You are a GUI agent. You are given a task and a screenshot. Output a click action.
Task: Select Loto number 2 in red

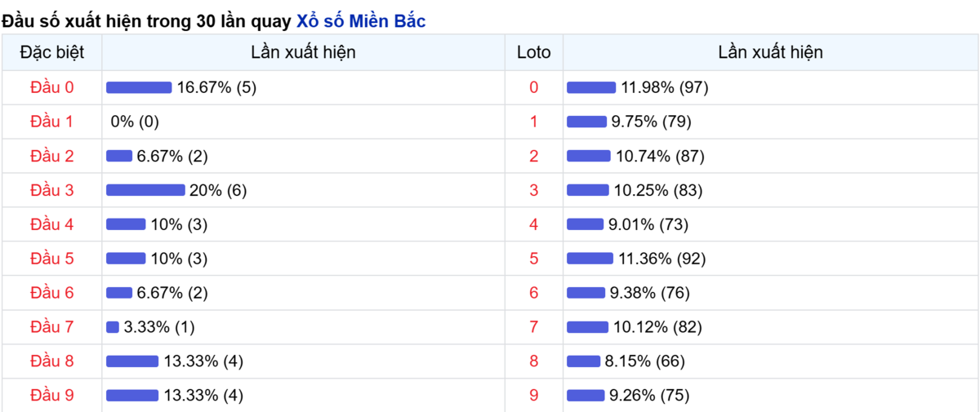tap(534, 156)
